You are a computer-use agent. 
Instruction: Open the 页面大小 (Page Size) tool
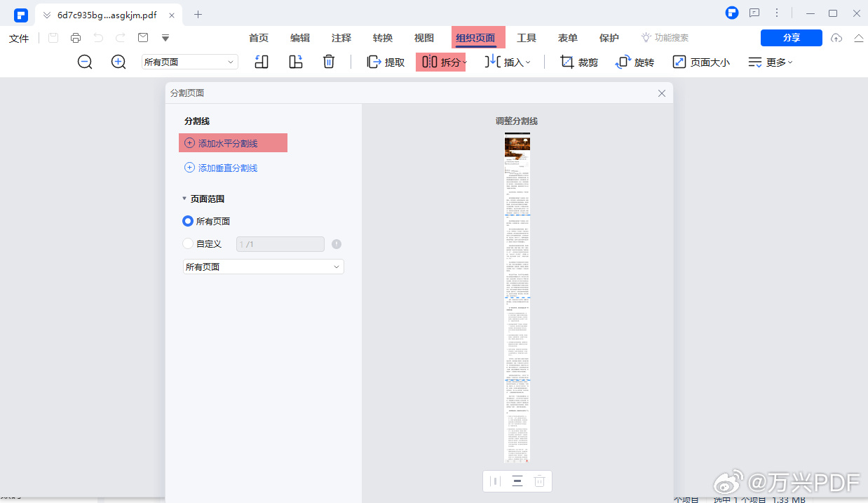[701, 62]
